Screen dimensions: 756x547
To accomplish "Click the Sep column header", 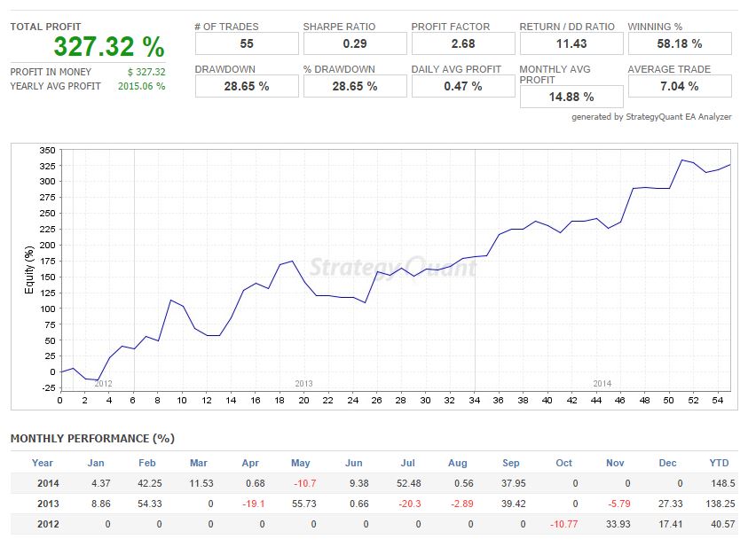I will (x=511, y=463).
